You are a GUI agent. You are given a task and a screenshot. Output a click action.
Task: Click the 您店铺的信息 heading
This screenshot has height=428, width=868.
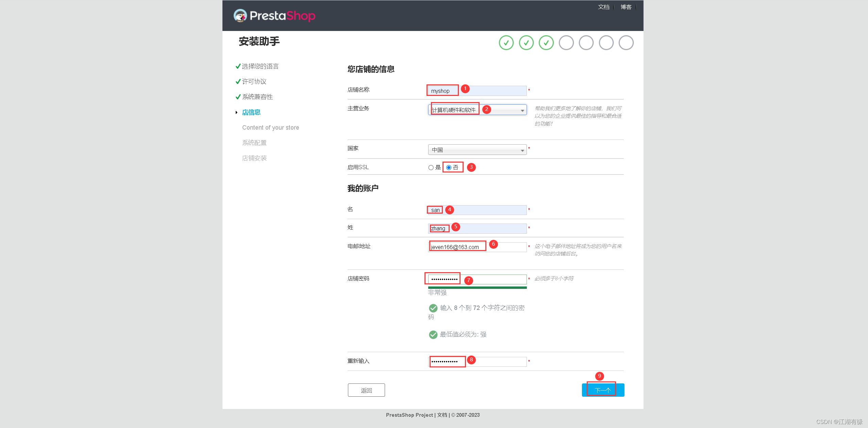371,69
